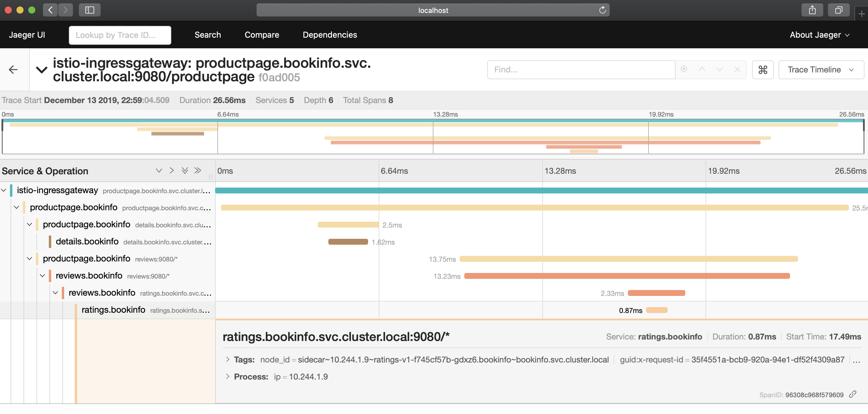Open Safari share menu
The image size is (868, 414).
click(812, 10)
